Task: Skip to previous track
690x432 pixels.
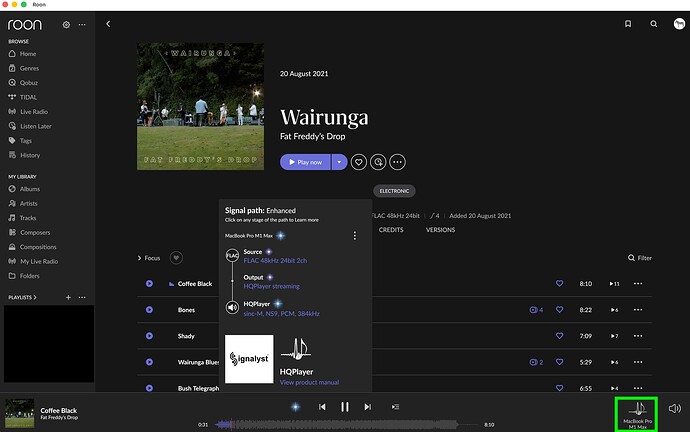Action: click(322, 407)
